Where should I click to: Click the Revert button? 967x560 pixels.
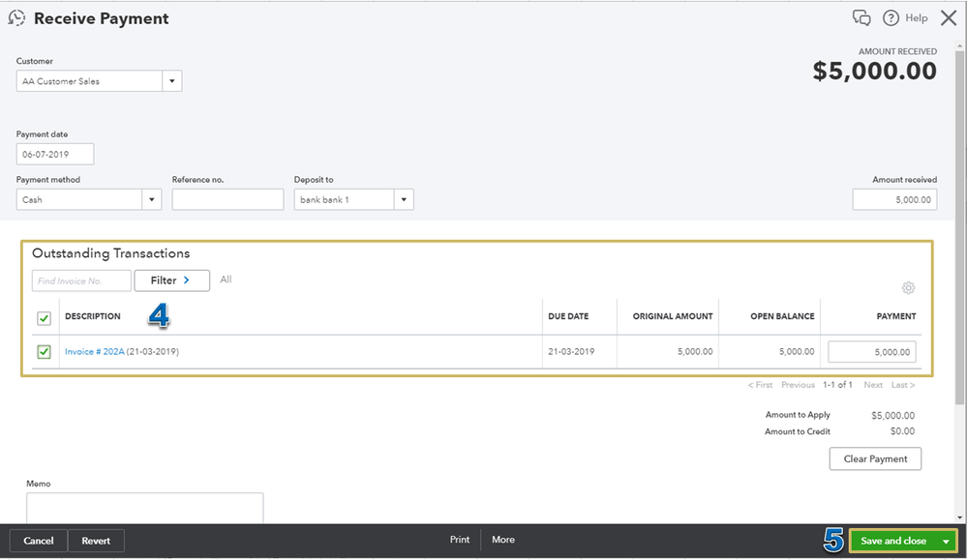96,541
